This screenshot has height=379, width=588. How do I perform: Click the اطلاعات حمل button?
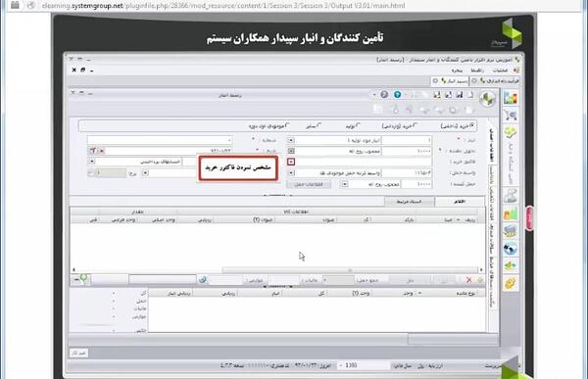pos(309,184)
